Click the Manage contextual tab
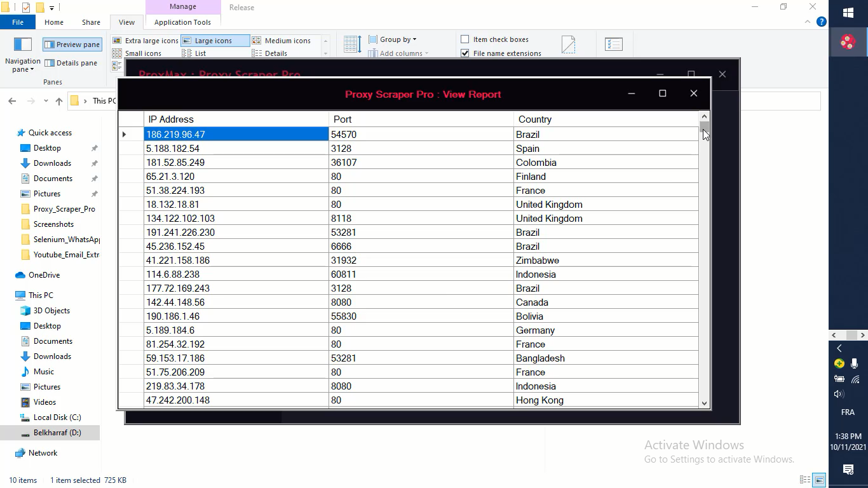The image size is (868, 488). pos(183,7)
